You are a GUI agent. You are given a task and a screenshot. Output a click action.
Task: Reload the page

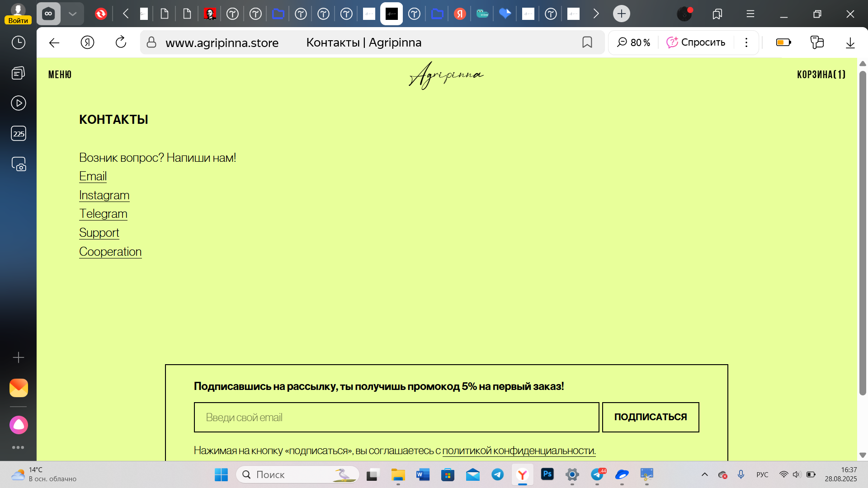pyautogui.click(x=121, y=42)
